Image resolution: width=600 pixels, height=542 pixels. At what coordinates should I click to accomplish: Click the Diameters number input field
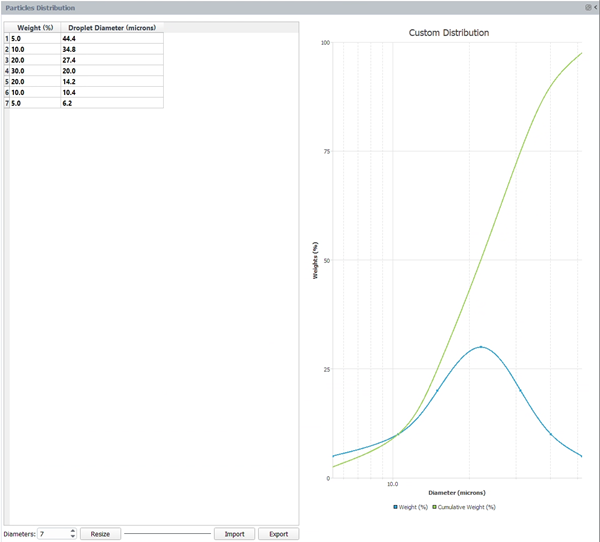[x=53, y=534]
